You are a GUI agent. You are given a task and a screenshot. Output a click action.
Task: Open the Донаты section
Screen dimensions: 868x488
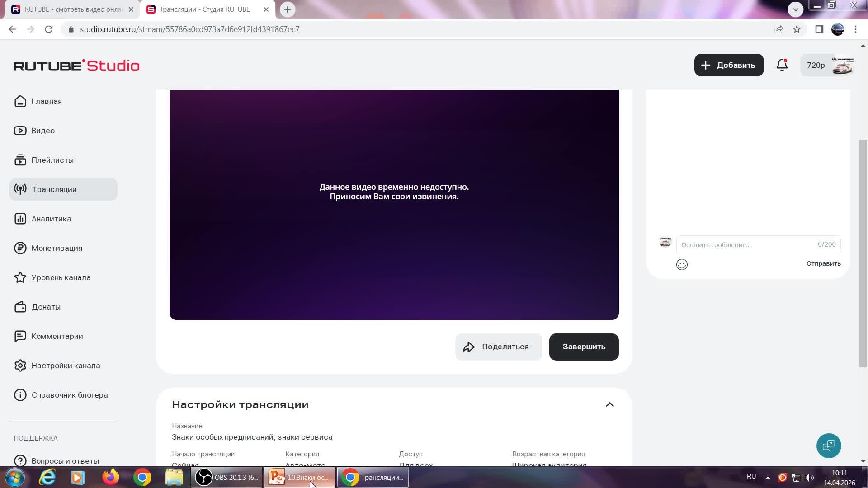click(46, 307)
